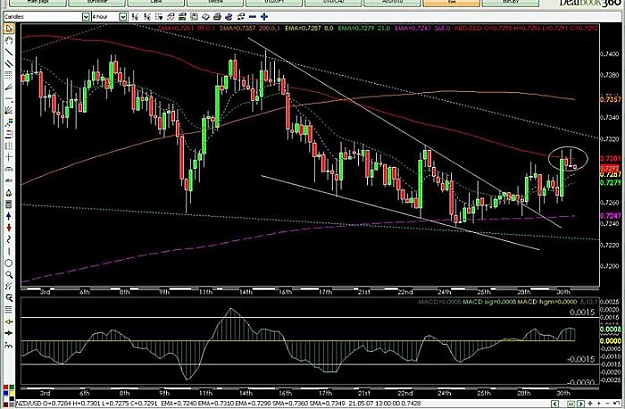Select the single trend line tool
Image resolution: width=625 pixels, height=409 pixels.
click(8, 52)
